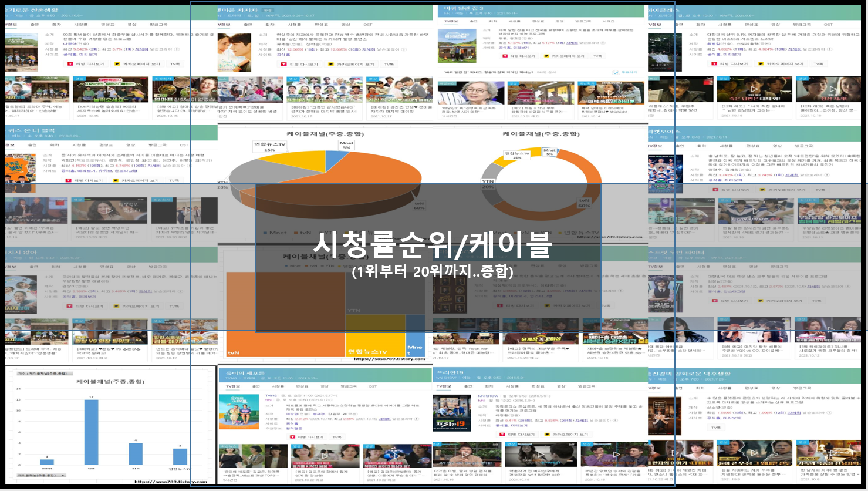Open the 출연 tab in 유미의 세포들 panel
The image size is (868, 491).
(256, 386)
